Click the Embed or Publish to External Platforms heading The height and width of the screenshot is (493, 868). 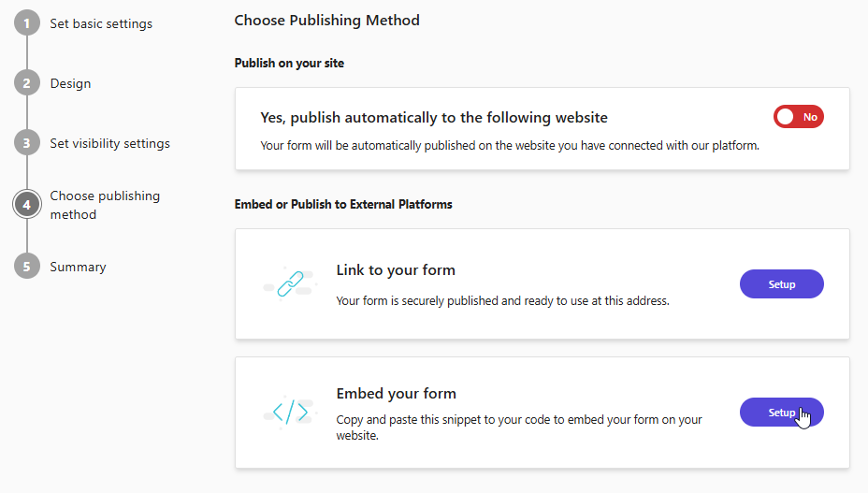(x=342, y=204)
